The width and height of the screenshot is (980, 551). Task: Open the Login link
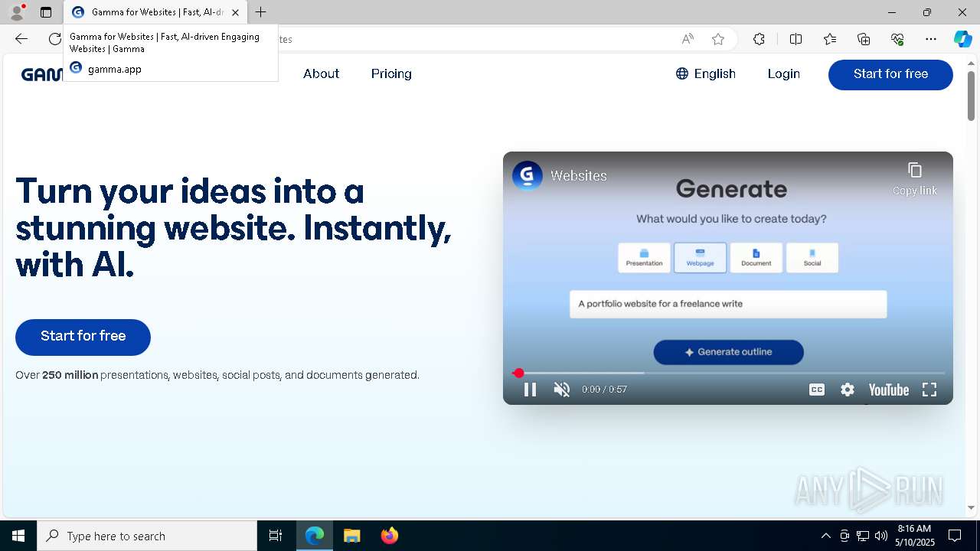(783, 74)
